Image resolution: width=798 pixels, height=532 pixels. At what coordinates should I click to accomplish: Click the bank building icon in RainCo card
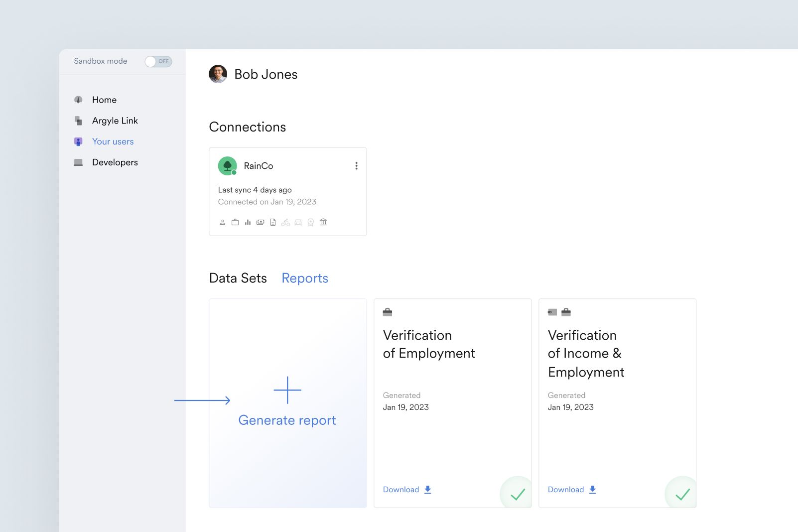[323, 222]
